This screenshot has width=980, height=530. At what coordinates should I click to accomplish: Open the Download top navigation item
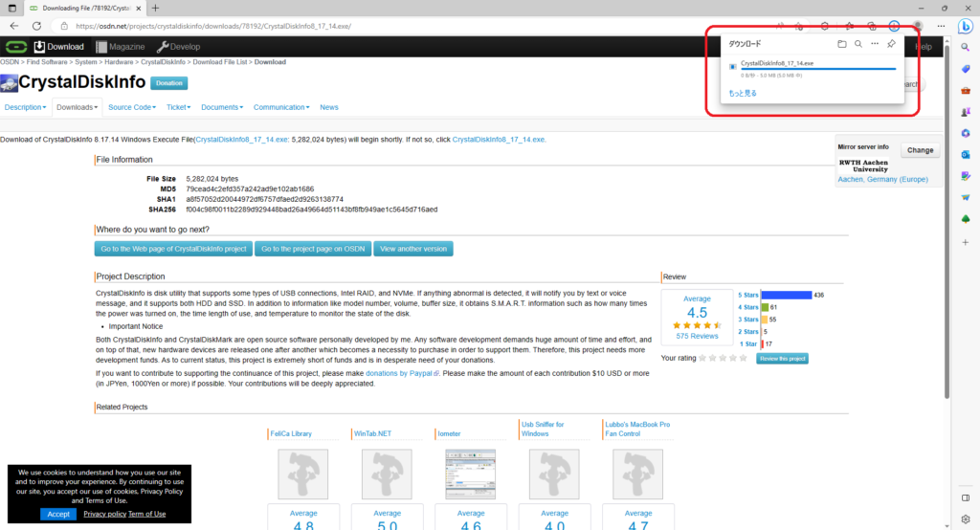58,47
